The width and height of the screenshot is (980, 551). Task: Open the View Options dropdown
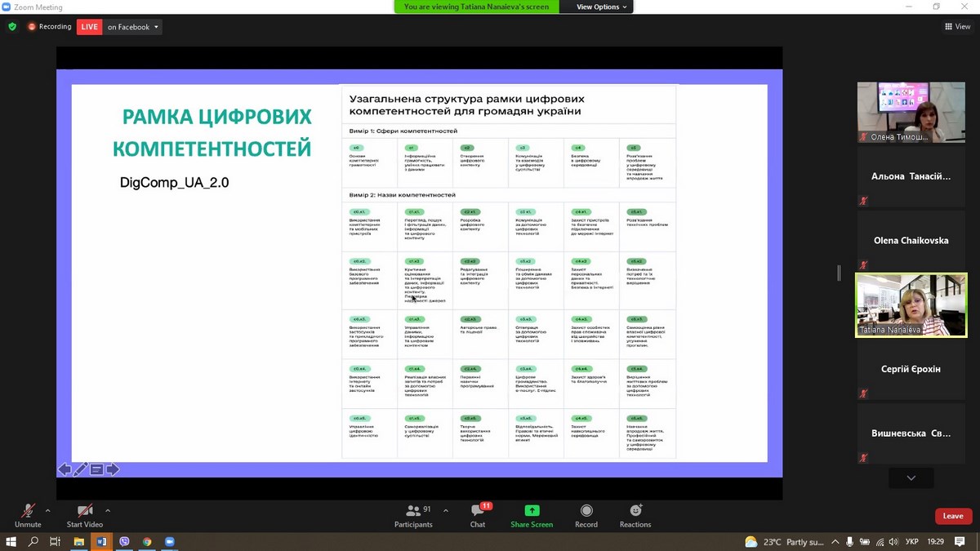(x=602, y=7)
